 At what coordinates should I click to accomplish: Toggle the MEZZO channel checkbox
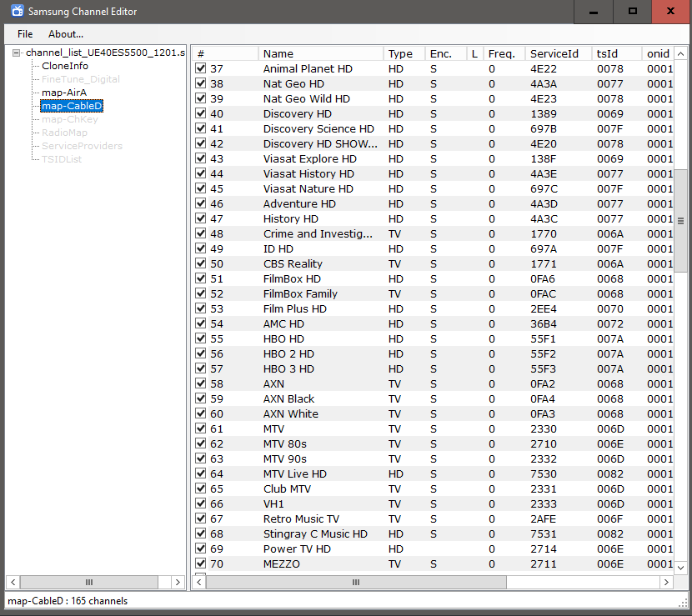click(x=201, y=564)
